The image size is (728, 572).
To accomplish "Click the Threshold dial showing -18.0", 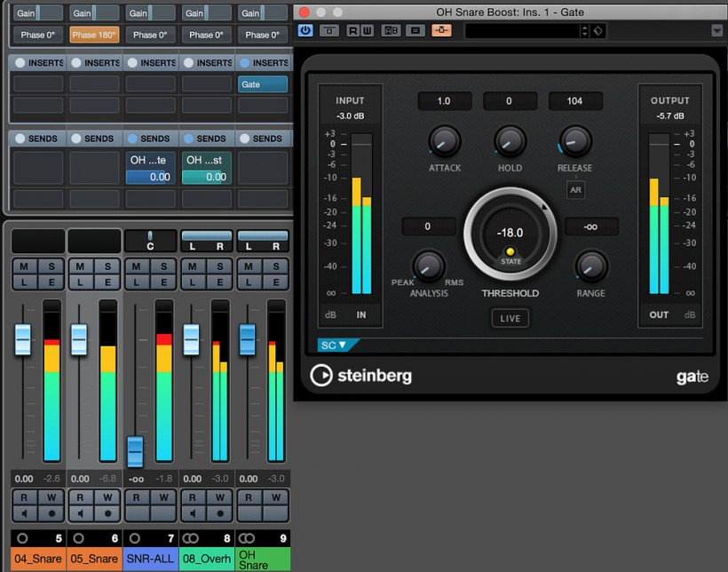I will [510, 234].
